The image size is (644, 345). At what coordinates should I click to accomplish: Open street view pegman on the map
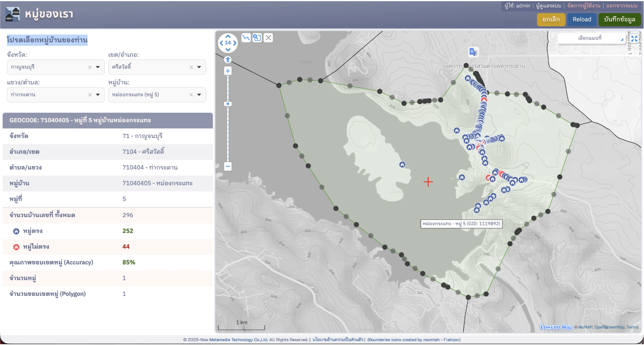228,60
